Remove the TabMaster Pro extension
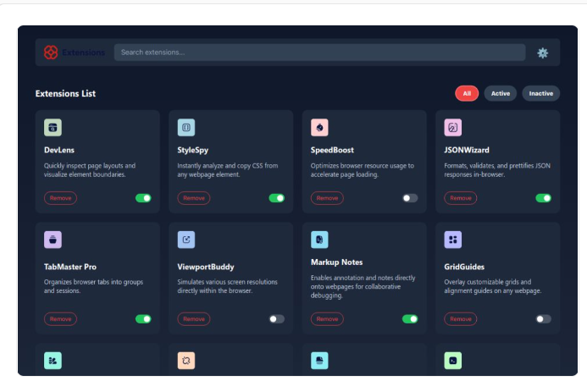The height and width of the screenshot is (392, 587). coord(61,318)
